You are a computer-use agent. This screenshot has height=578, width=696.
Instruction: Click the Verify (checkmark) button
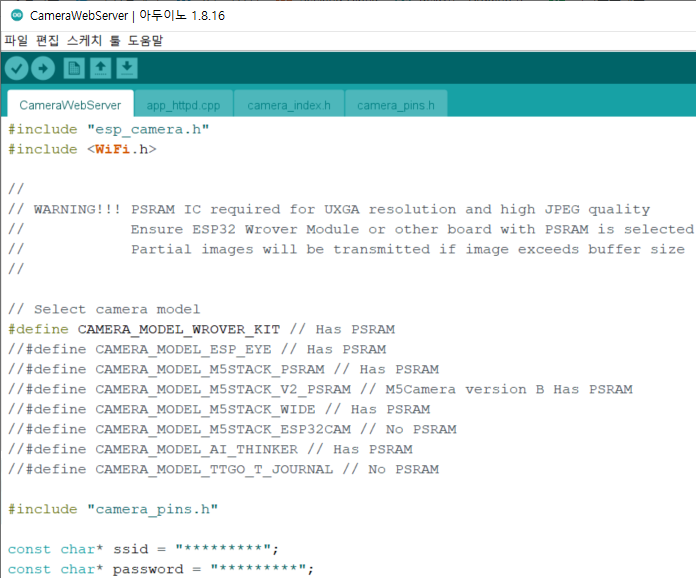coord(16,68)
